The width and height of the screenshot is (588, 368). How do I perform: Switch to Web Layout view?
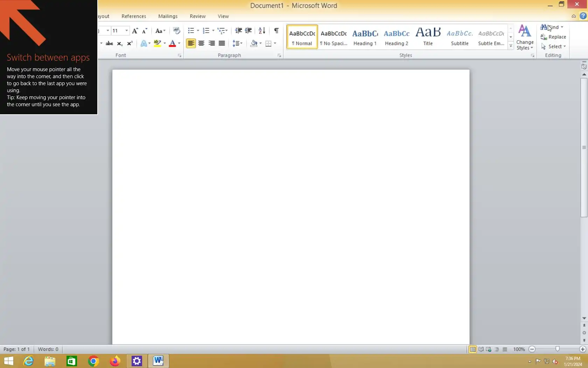[489, 349]
